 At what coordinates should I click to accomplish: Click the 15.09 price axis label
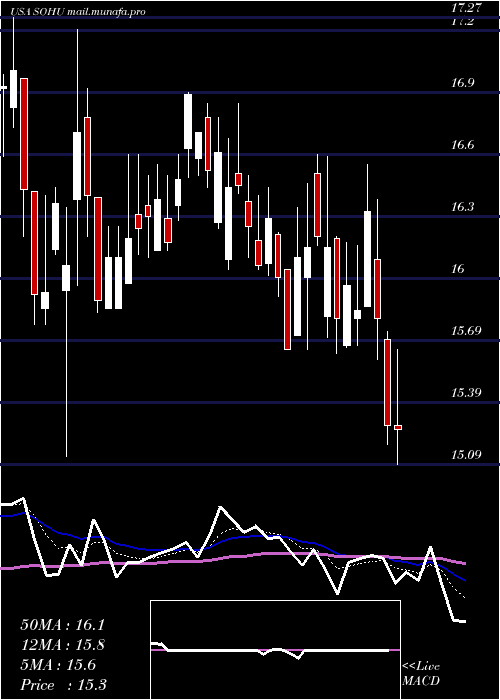466,455
